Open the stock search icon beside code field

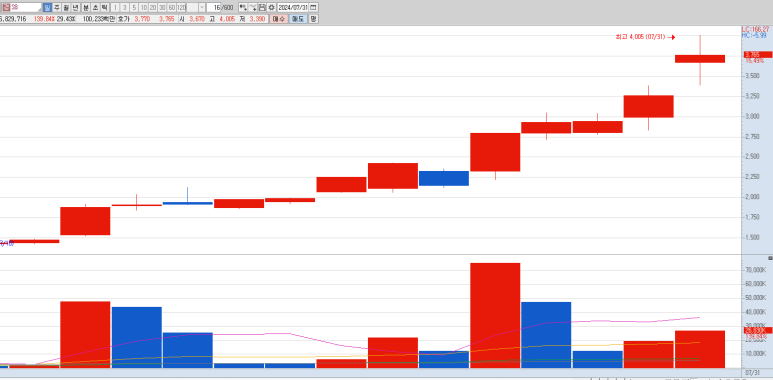click(x=6, y=7)
